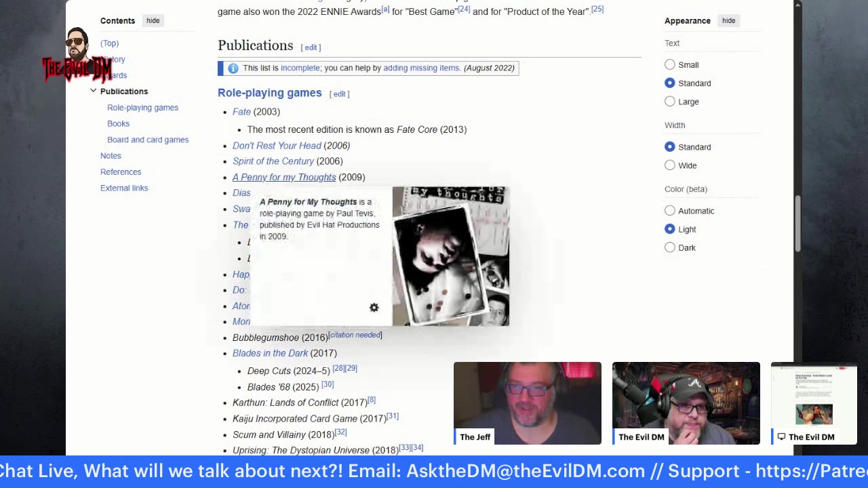This screenshot has height=488, width=868.
Task: Open the 'adding missing items' link
Action: [421, 68]
